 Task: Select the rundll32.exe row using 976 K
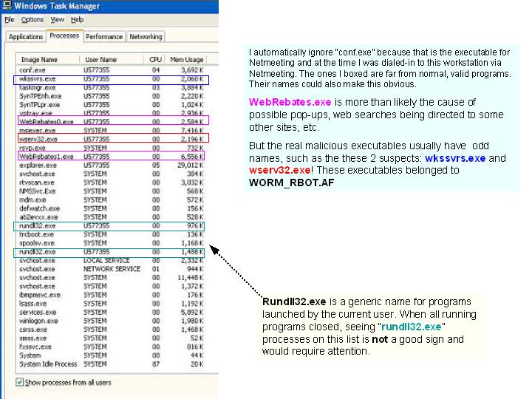tap(112, 226)
